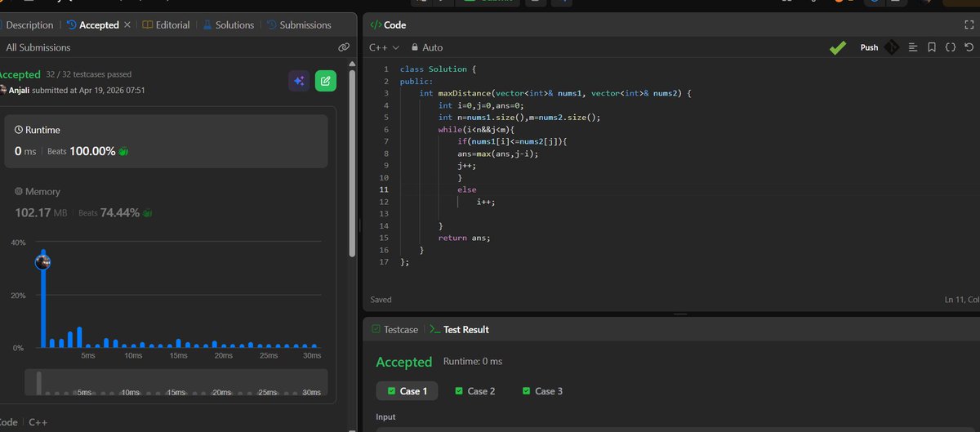
Task: Click Anjali's profile avatar
Action: click(2, 90)
